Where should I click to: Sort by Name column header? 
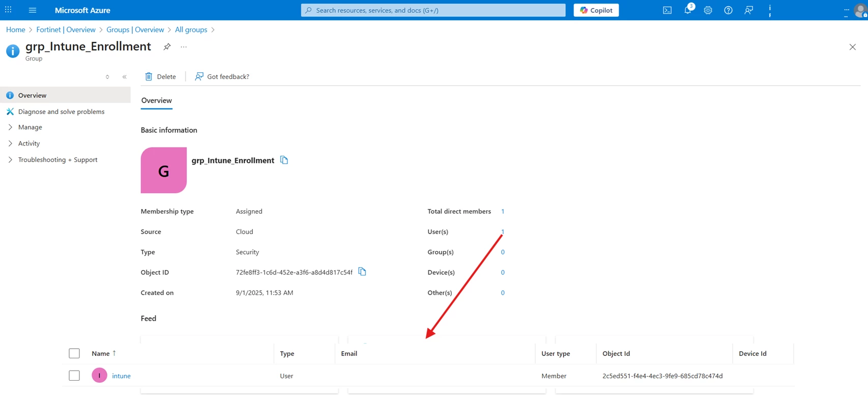click(x=104, y=353)
